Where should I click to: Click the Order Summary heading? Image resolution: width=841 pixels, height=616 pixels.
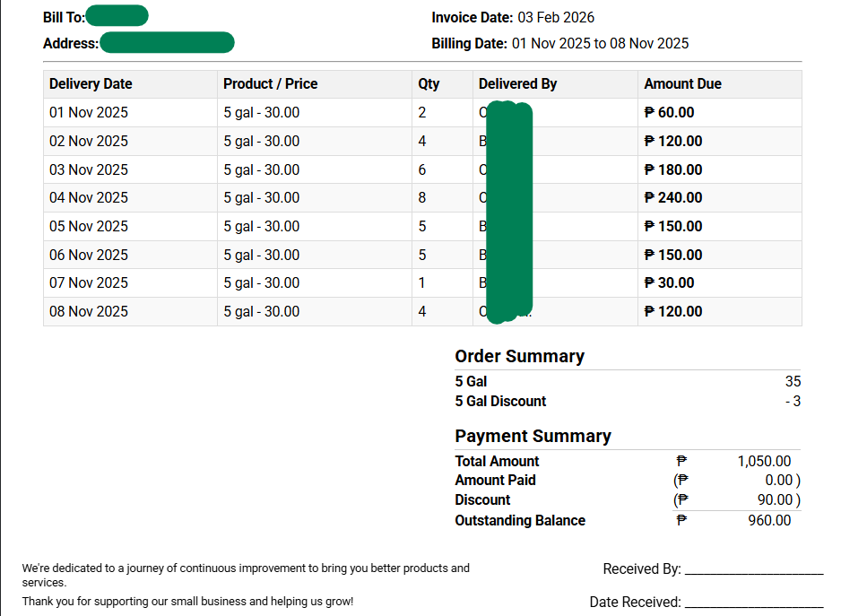click(519, 357)
